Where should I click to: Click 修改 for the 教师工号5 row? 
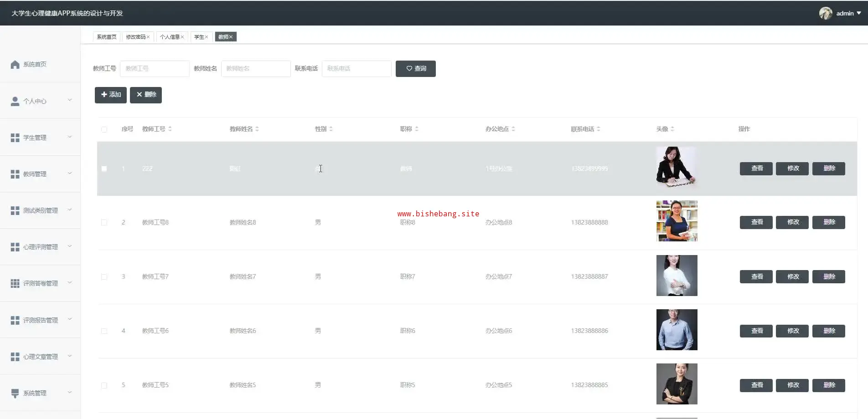point(792,385)
